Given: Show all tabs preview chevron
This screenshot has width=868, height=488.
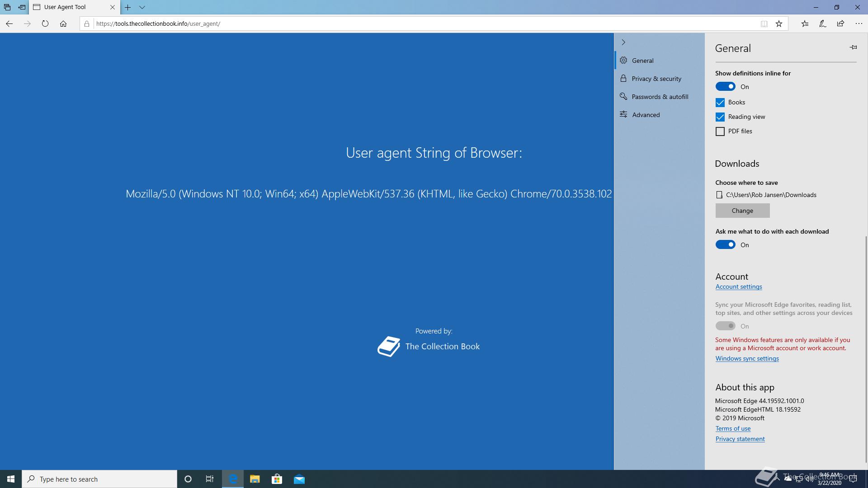Looking at the screenshot, I should [142, 7].
